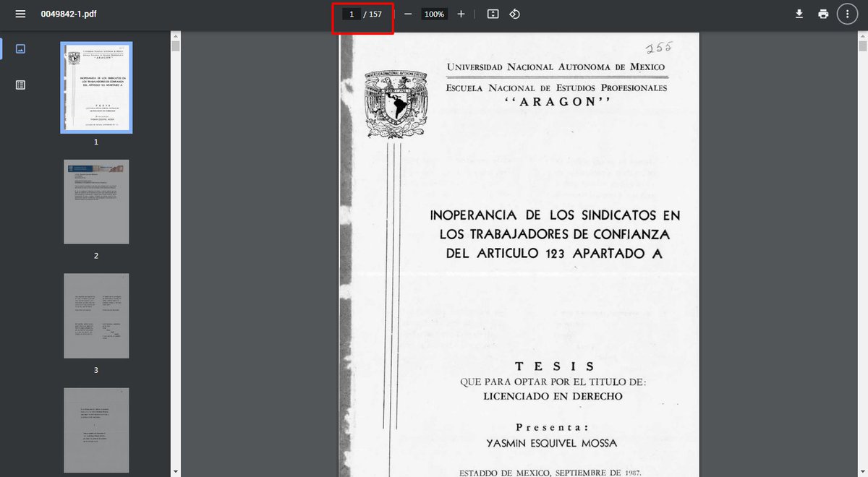Toggle the sidebar menu hamburger icon
The width and height of the screenshot is (868, 477).
(x=20, y=14)
